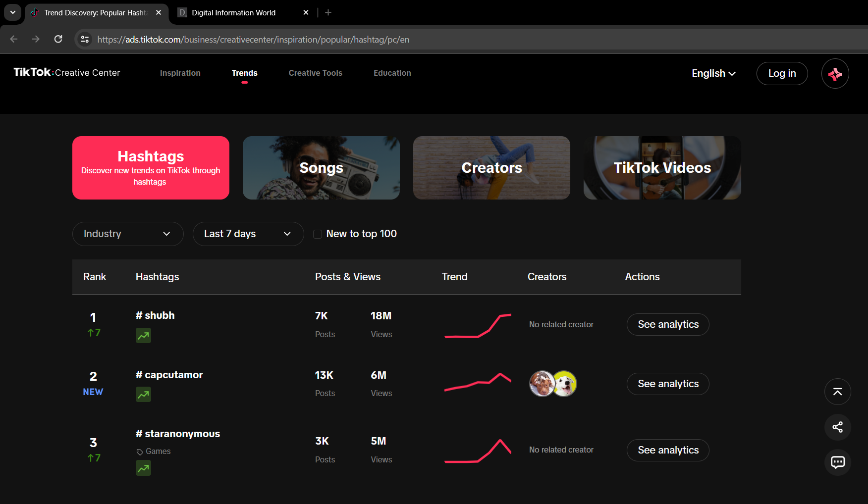
Task: Open the Creators category card
Action: pos(492,168)
